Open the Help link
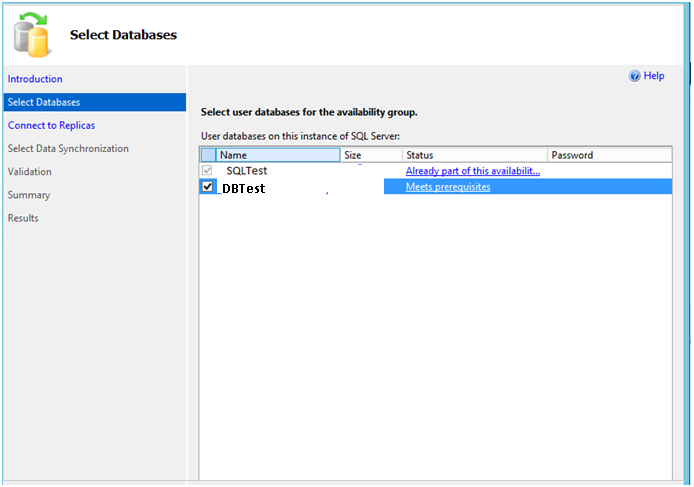 tap(654, 76)
